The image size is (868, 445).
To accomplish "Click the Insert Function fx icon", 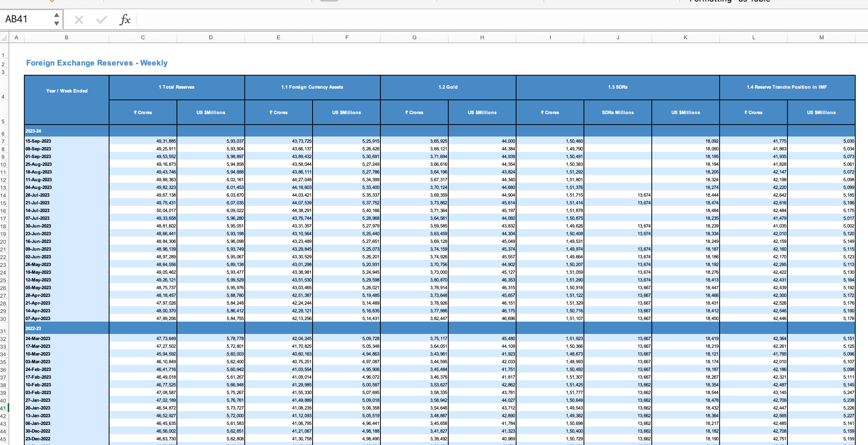I will pyautogui.click(x=125, y=19).
